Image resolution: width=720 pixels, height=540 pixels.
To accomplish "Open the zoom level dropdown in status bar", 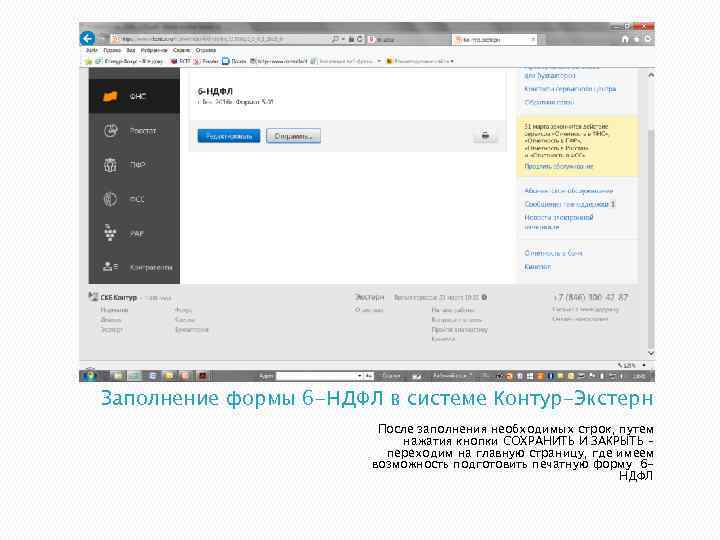I will point(644,366).
